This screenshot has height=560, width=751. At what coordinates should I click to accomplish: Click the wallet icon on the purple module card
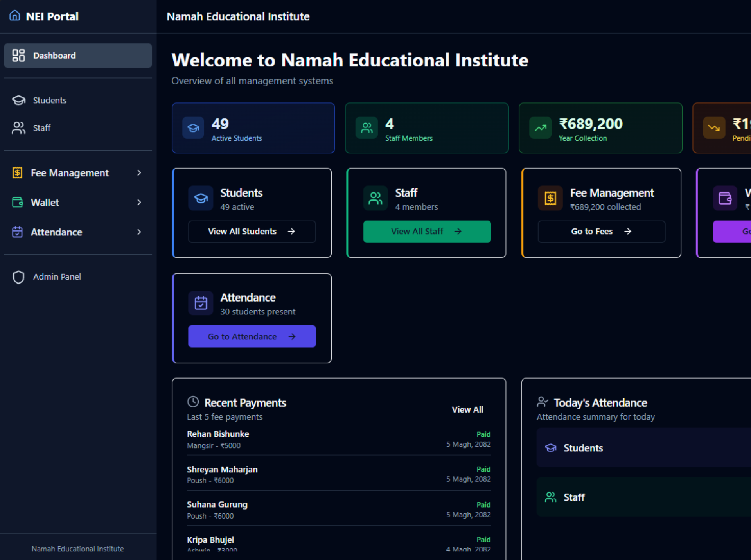point(725,198)
